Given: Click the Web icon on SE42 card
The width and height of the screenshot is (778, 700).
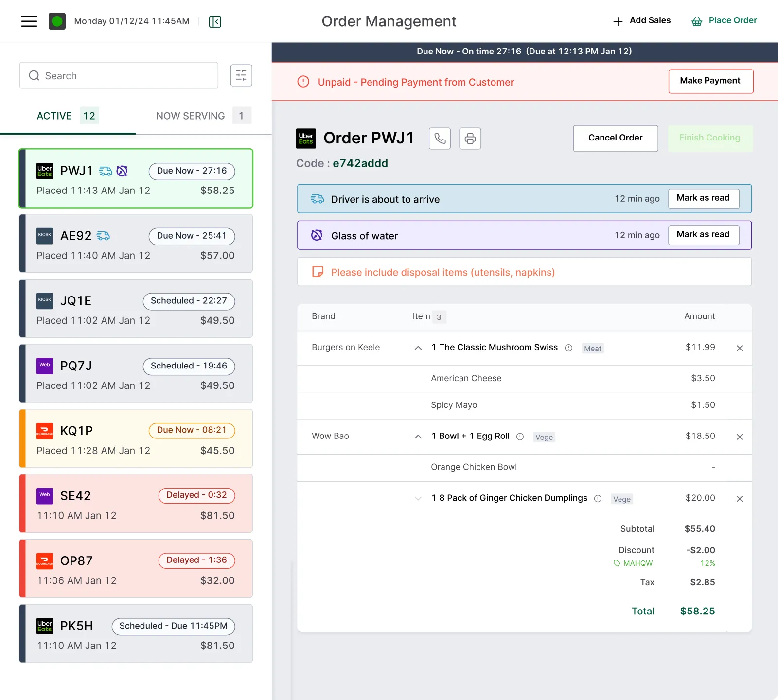Looking at the screenshot, I should [x=45, y=496].
